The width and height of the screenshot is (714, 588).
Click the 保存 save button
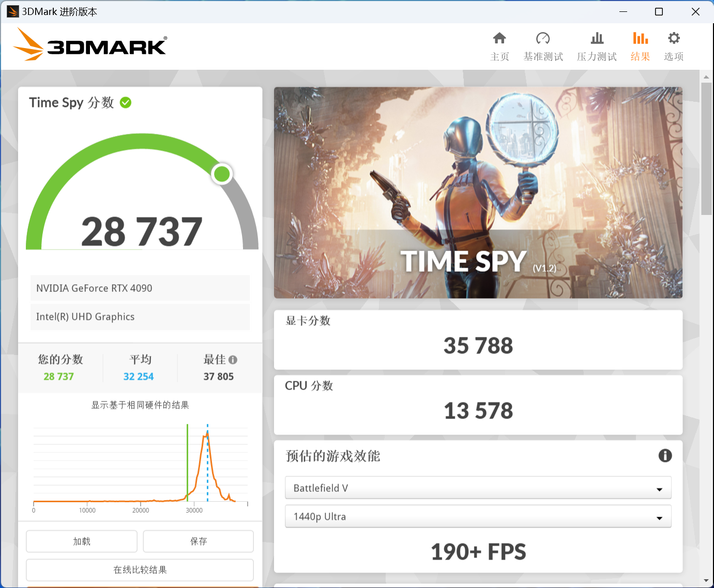pos(198,541)
